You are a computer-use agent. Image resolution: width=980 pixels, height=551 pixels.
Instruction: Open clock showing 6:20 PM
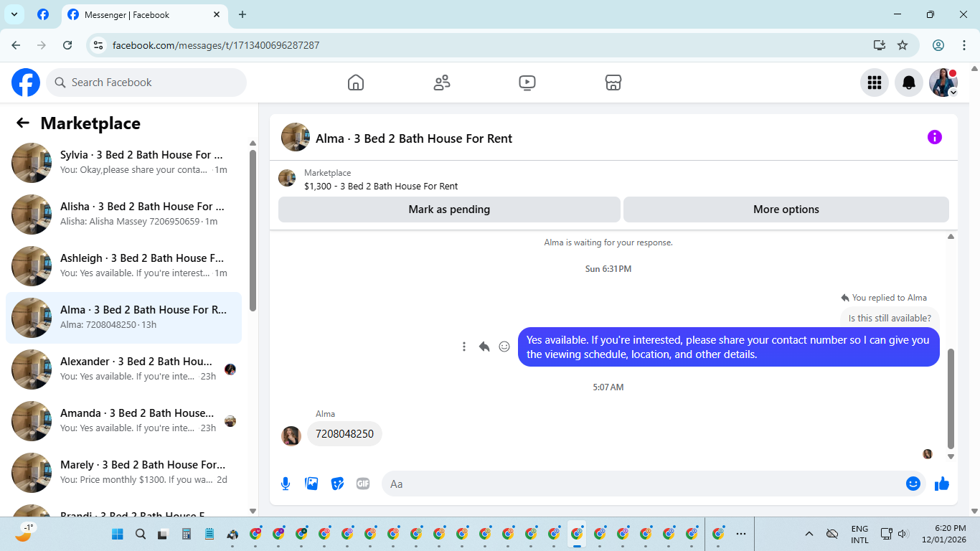[944, 534]
